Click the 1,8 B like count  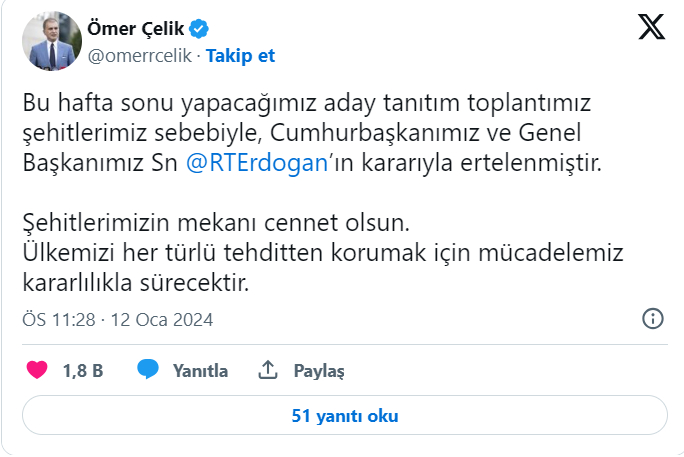click(x=83, y=371)
